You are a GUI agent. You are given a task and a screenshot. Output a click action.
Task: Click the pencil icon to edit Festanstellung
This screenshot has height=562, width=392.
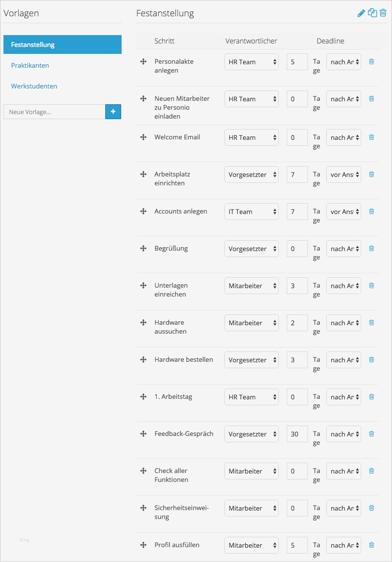tap(361, 13)
